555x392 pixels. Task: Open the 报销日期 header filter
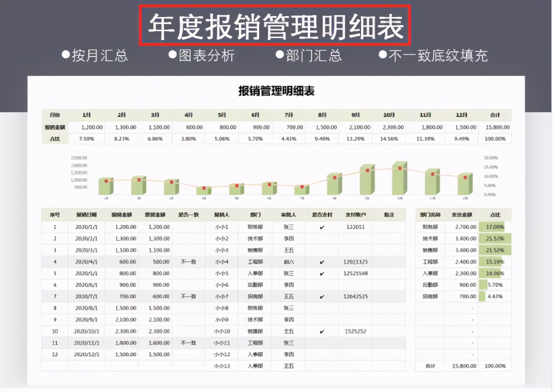(x=87, y=215)
